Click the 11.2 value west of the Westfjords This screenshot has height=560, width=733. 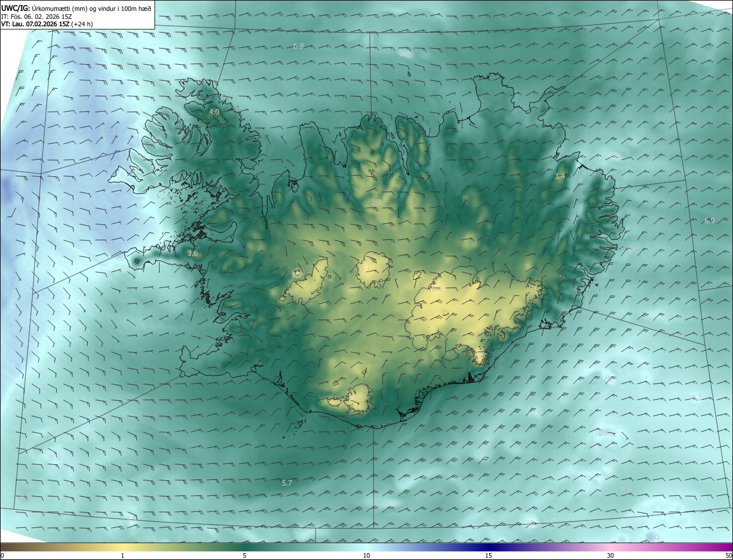(x=108, y=132)
